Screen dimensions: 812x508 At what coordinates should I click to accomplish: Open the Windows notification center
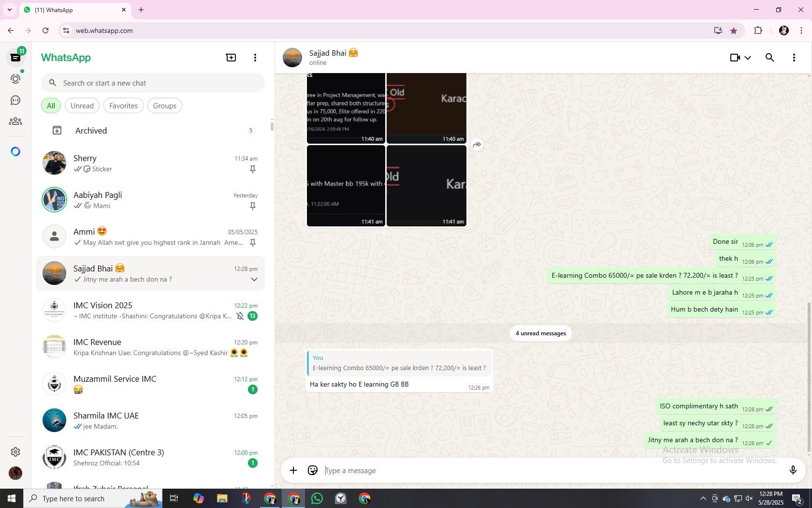coord(797,498)
